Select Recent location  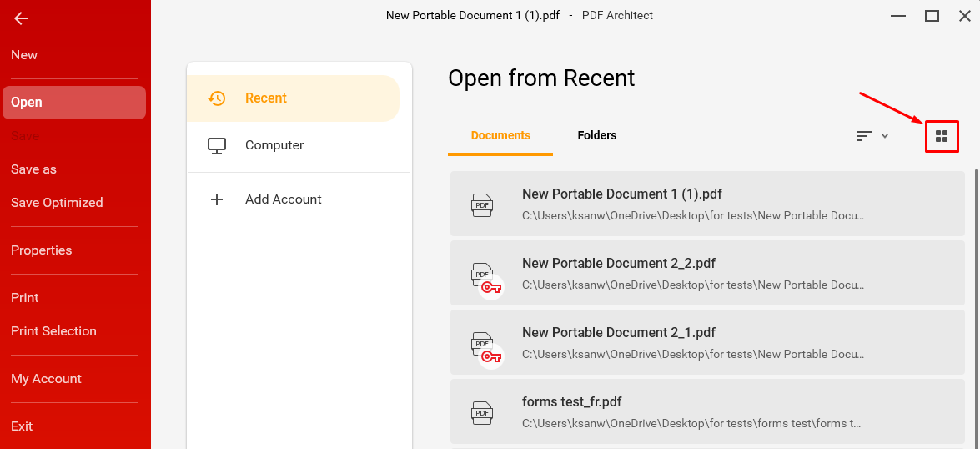point(293,98)
